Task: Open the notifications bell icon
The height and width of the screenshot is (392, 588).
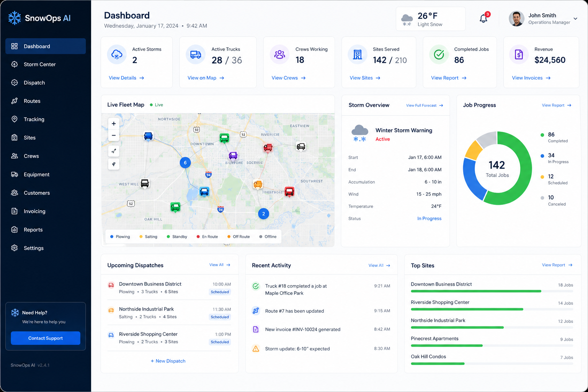Action: coord(483,18)
